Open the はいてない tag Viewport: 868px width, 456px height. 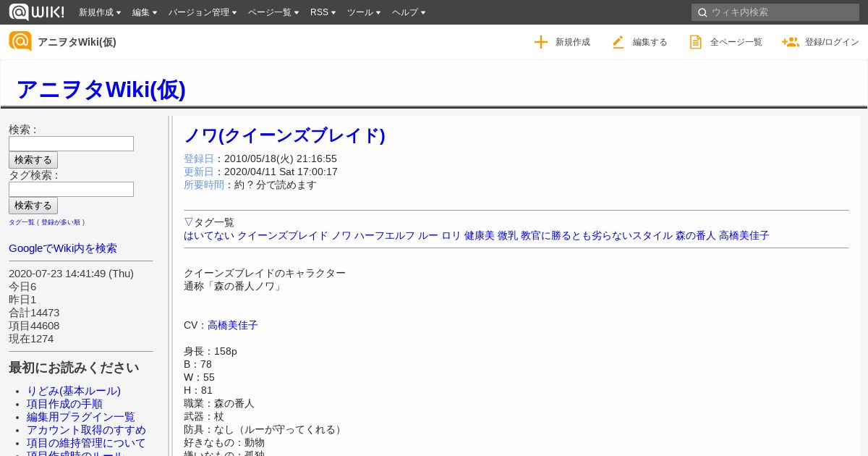tap(209, 235)
